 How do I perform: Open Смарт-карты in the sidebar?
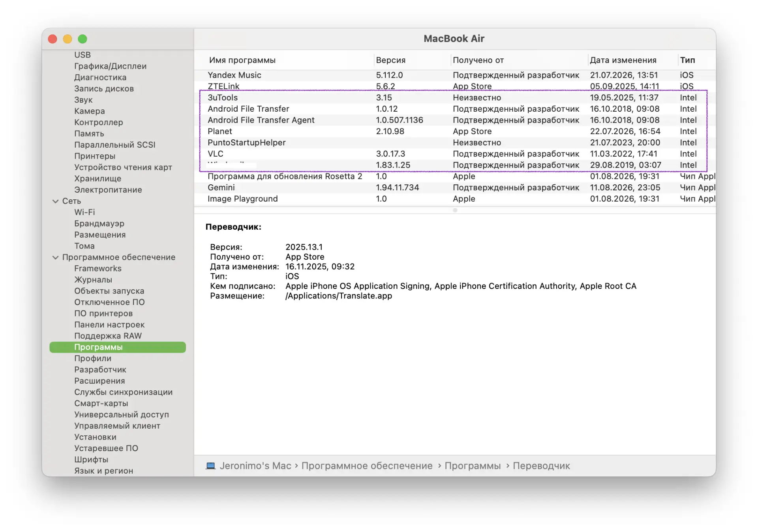(101, 404)
